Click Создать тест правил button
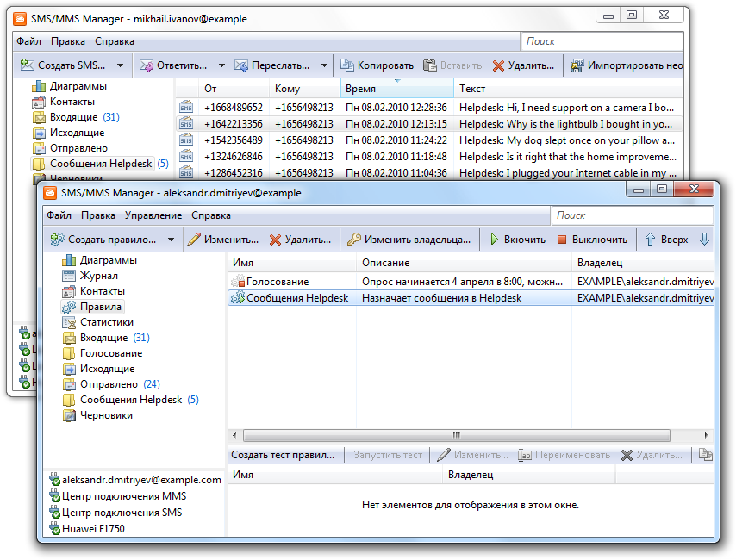 [283, 455]
